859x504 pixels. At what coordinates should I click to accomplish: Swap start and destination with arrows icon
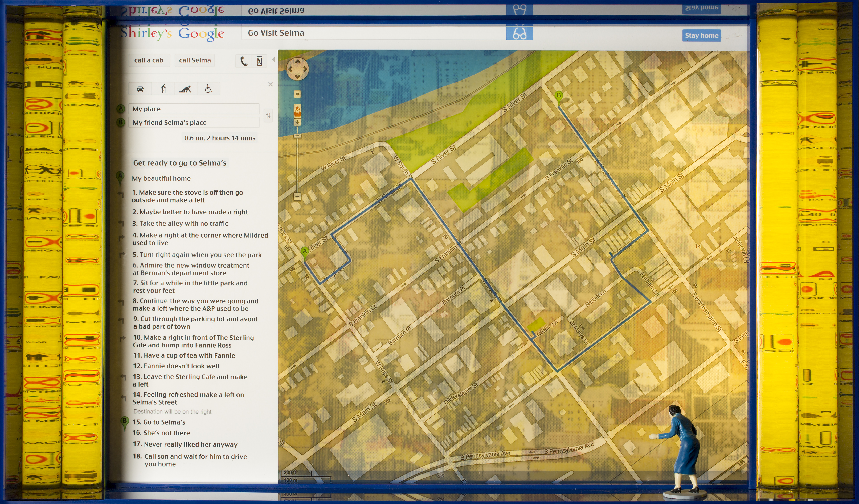(x=268, y=115)
